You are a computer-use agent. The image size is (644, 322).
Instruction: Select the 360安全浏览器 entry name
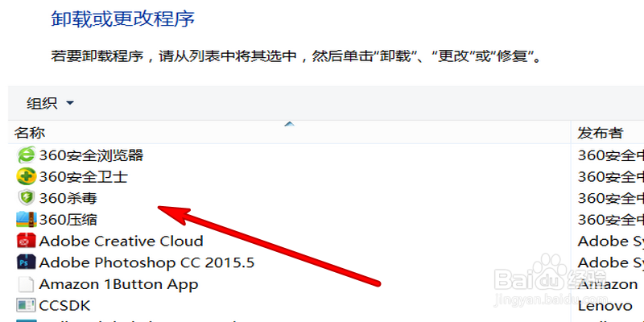pyautogui.click(x=91, y=155)
